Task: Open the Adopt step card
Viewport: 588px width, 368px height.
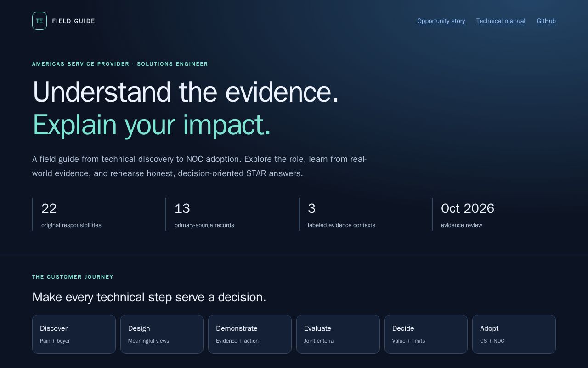Action: coord(514,334)
